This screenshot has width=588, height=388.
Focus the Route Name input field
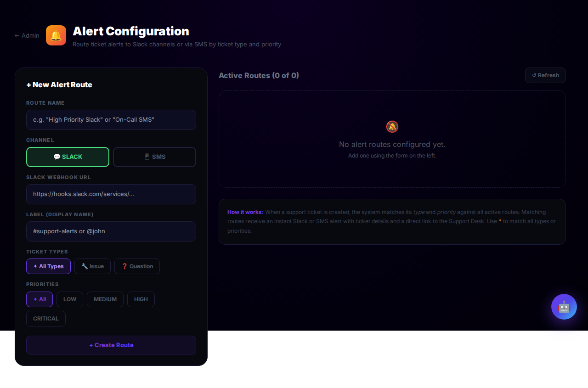[x=111, y=120]
